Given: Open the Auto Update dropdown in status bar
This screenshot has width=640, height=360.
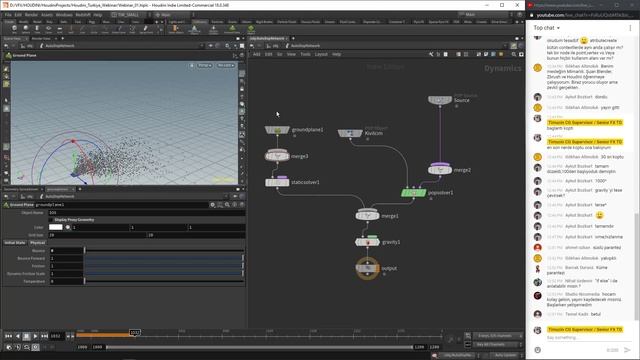Looking at the screenshot, I should 506,356.
